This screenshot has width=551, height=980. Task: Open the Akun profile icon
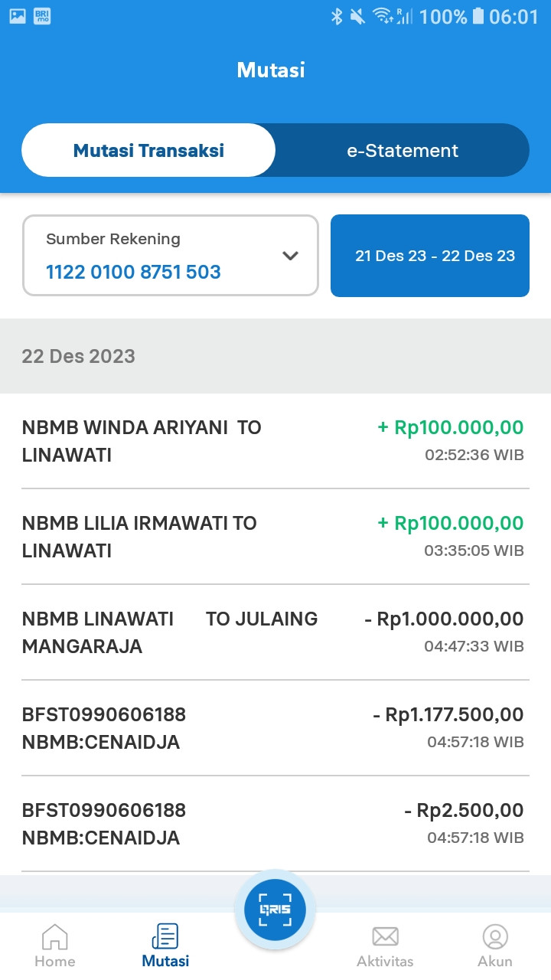point(495,936)
